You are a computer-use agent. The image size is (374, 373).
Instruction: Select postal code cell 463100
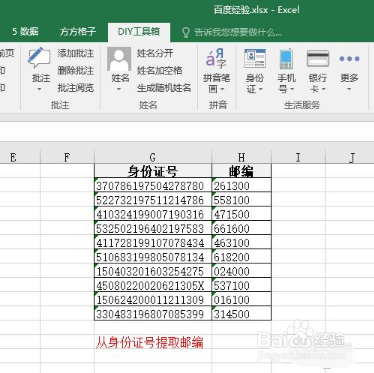241,243
